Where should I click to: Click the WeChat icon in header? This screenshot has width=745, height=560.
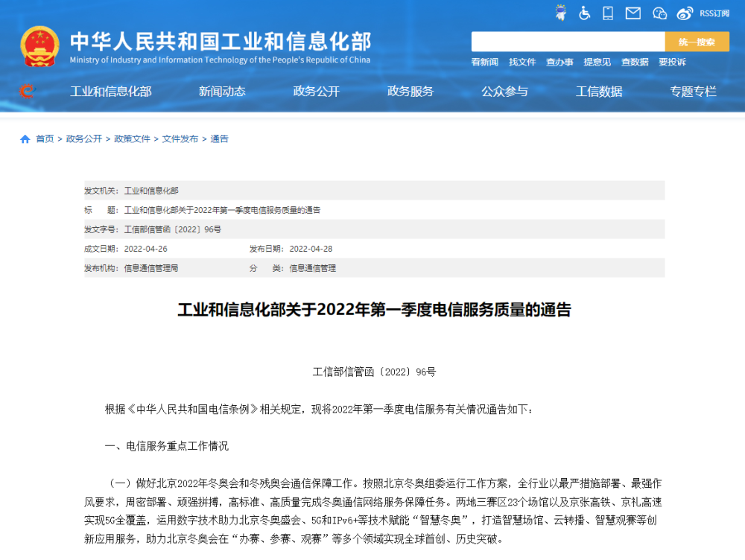tap(659, 13)
